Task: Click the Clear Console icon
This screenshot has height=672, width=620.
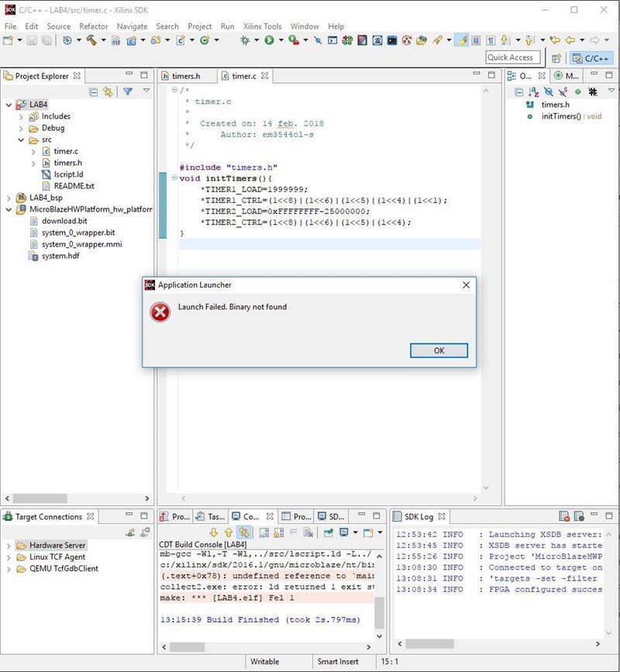Action: click(x=308, y=532)
